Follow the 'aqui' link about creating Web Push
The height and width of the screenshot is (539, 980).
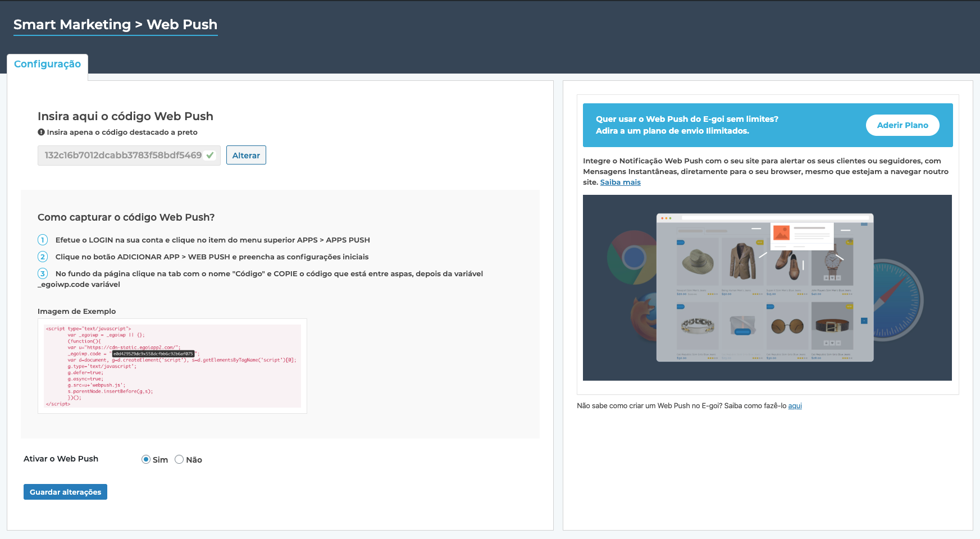coord(795,406)
